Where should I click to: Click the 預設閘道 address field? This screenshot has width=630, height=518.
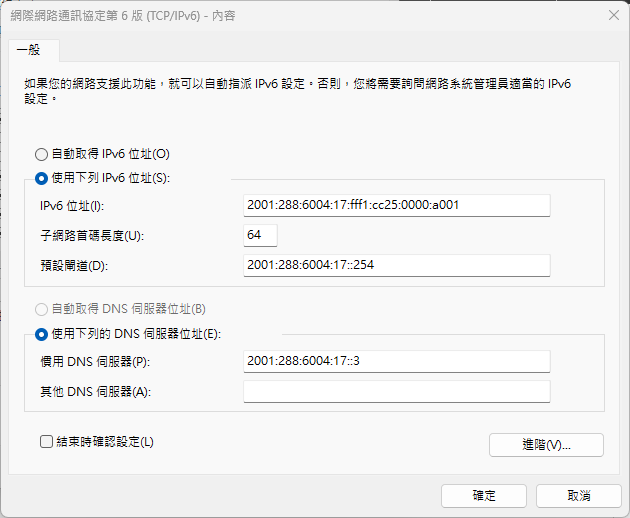pos(397,265)
